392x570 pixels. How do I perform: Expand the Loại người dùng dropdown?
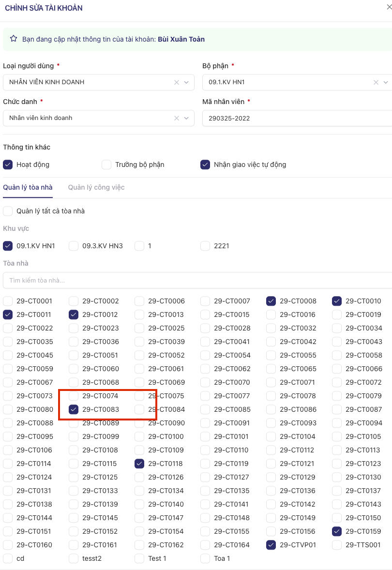(186, 82)
